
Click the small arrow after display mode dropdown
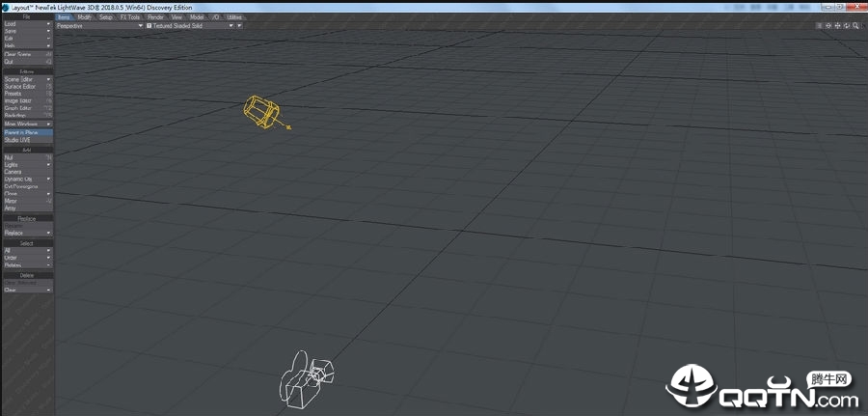pyautogui.click(x=240, y=25)
